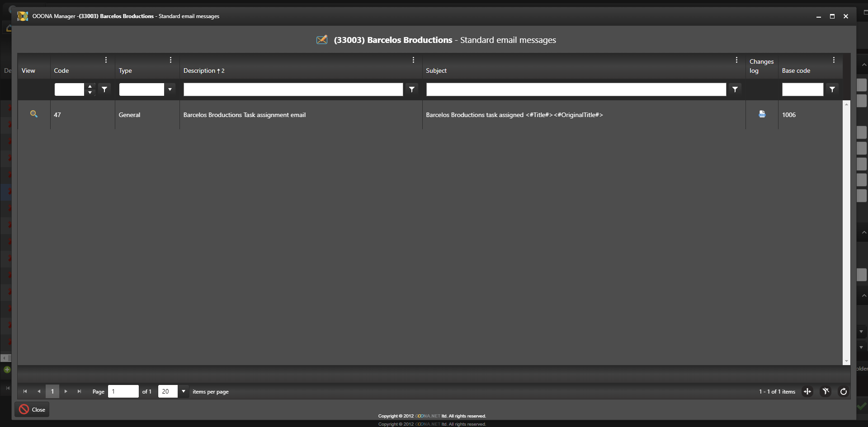Open the items per page dropdown

(x=184, y=391)
